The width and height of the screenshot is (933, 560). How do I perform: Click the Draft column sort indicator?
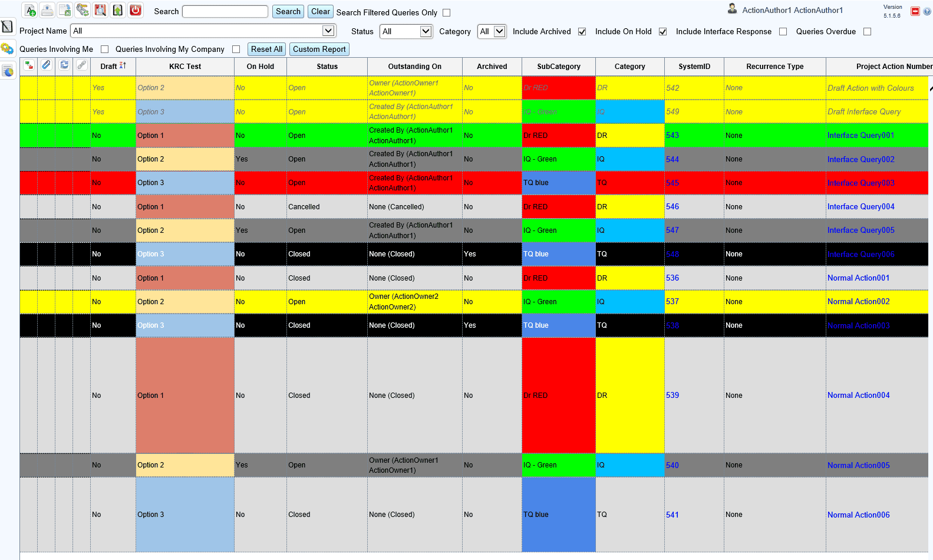point(123,65)
